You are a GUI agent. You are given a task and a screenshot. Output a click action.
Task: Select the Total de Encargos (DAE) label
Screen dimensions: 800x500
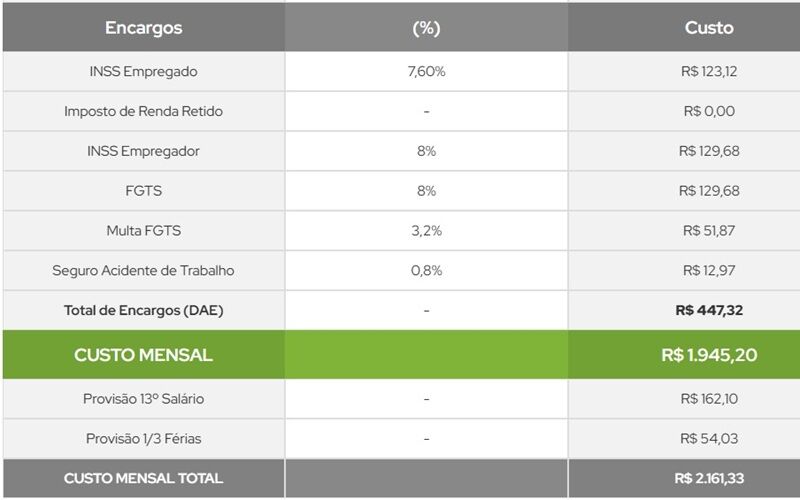(143, 311)
